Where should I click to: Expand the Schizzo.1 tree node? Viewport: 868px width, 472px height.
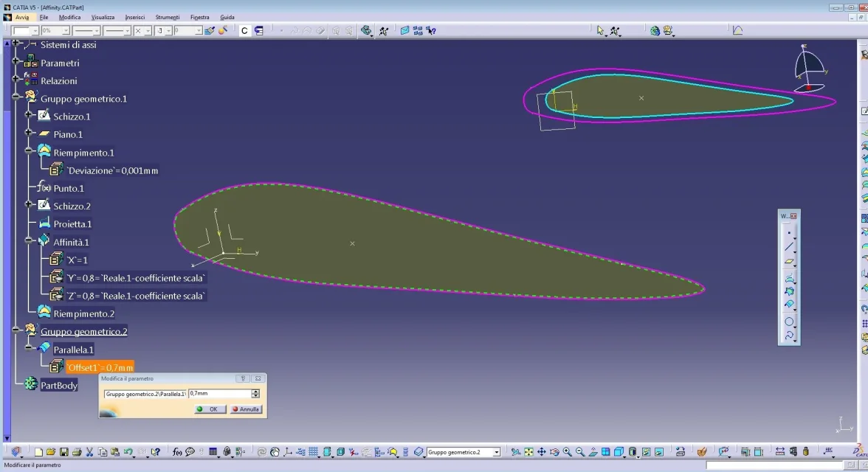tap(29, 114)
